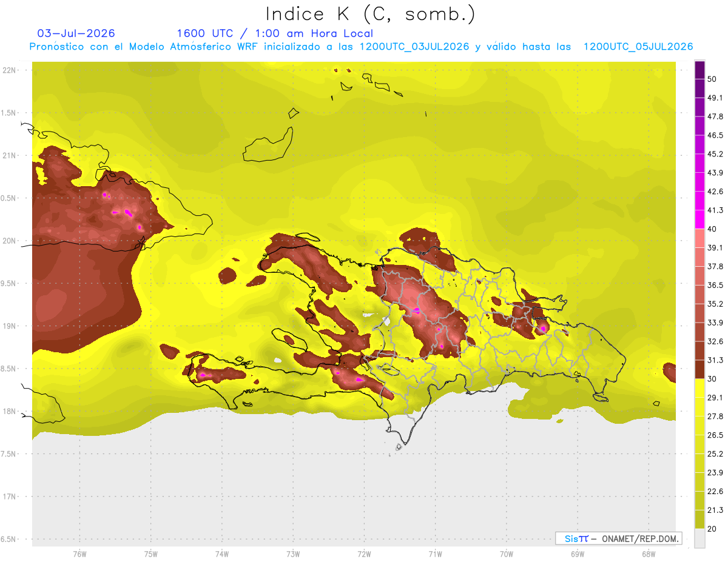Screen dimensions: 728x562
Task: Click the colorbar label "22.6"
Action: 715,491
